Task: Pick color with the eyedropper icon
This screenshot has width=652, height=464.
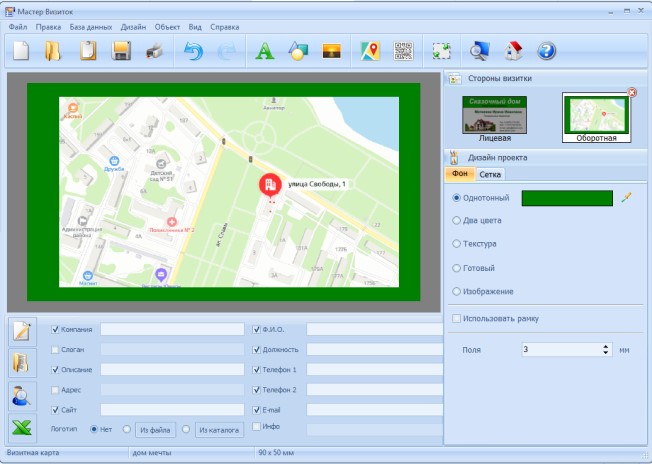Action: point(626,197)
